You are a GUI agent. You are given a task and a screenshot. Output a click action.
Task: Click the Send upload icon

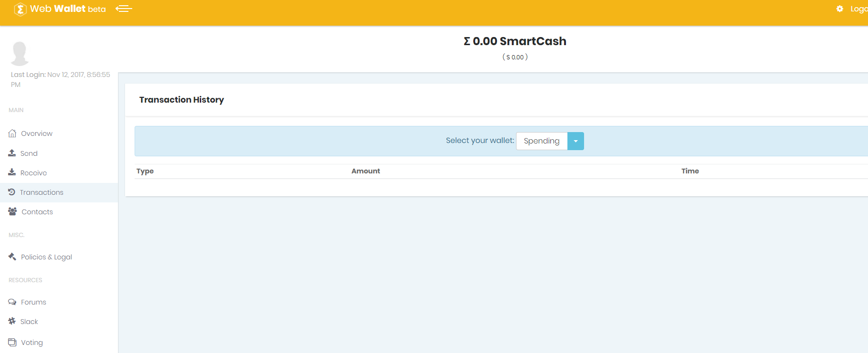tap(12, 153)
